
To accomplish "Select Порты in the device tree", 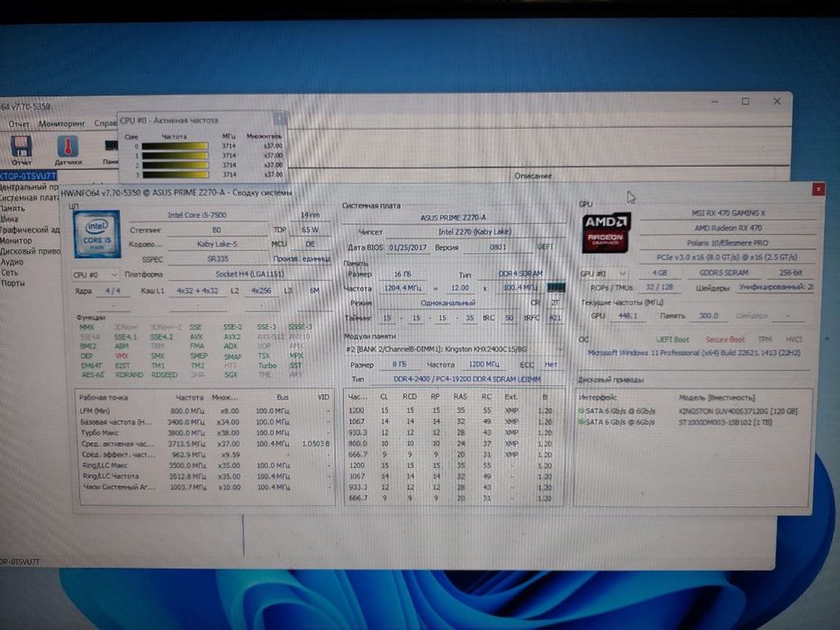I will pos(13,283).
